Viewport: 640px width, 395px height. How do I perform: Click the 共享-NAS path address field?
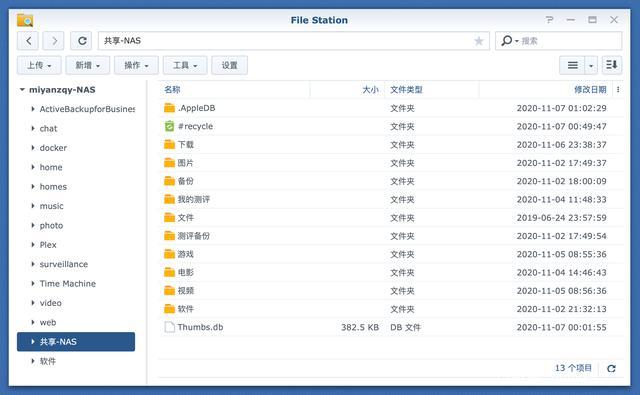[x=293, y=41]
